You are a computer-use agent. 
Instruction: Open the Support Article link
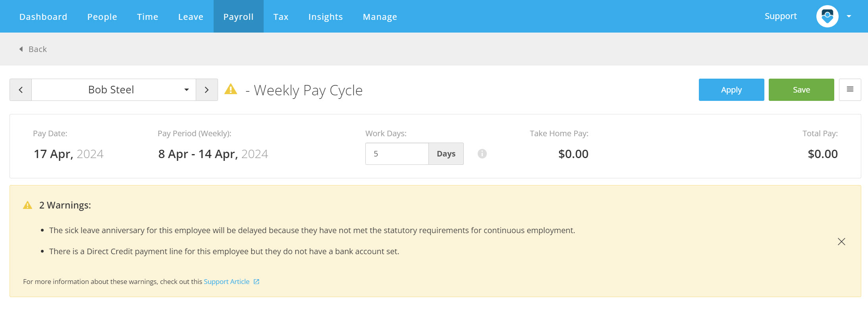click(227, 282)
